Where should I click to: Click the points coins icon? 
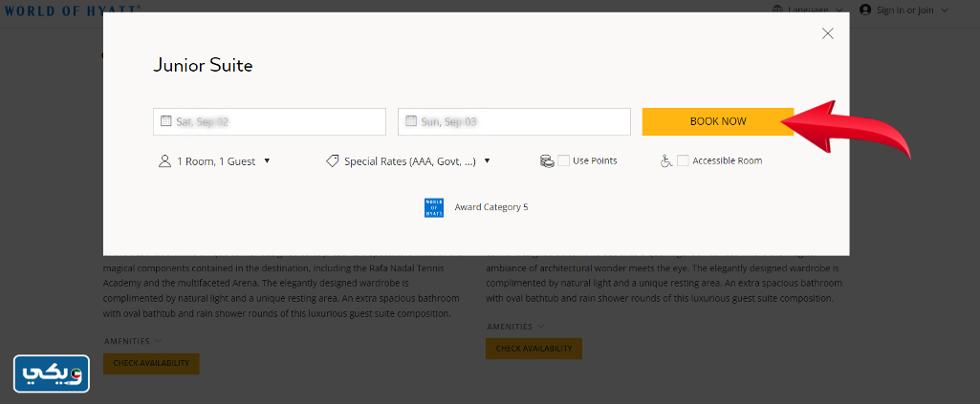(547, 161)
